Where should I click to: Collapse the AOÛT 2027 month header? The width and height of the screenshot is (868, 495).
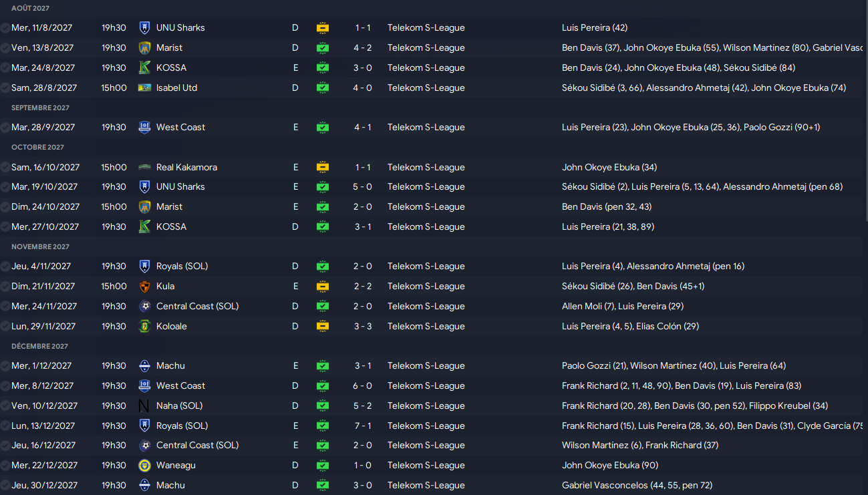pos(31,8)
